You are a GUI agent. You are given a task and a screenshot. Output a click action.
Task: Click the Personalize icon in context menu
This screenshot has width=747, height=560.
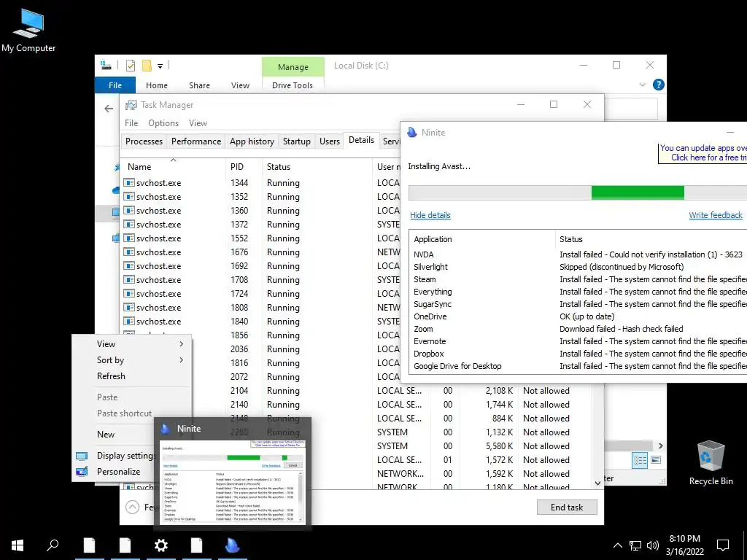point(82,472)
